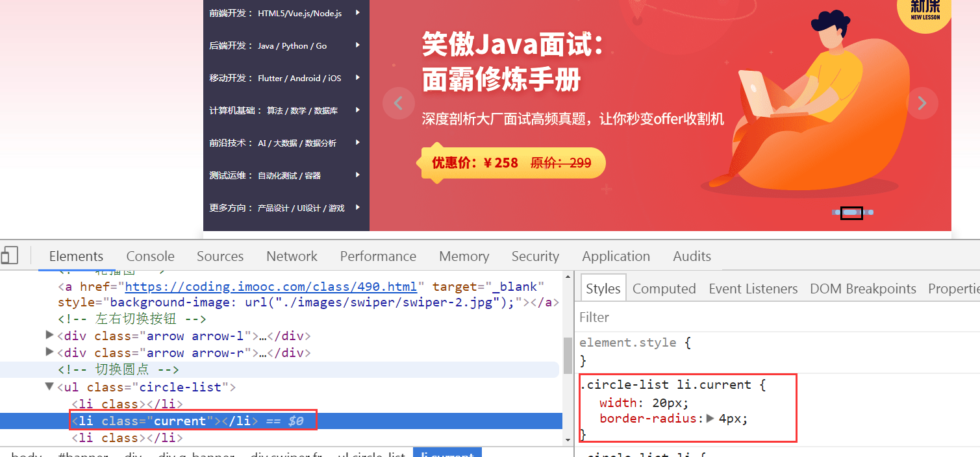Select the 更多方向 产品设计 menu row
Viewport: 980px width, 457px height.
[286, 208]
